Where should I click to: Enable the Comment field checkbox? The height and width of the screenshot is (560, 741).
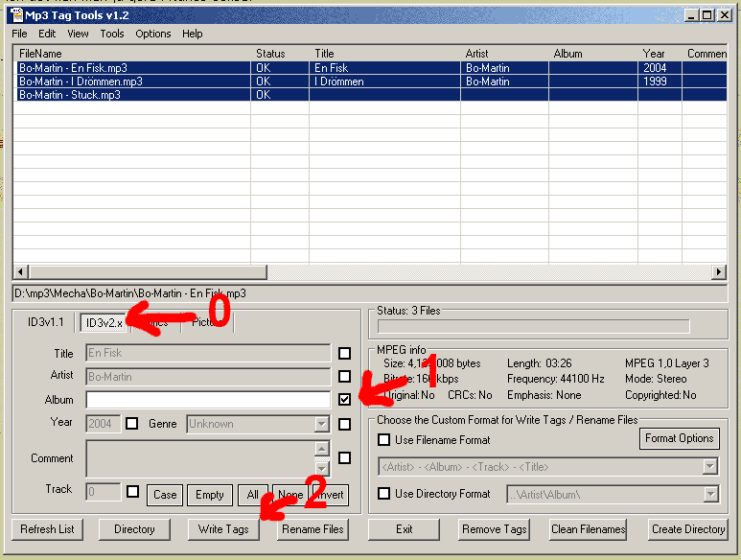344,457
